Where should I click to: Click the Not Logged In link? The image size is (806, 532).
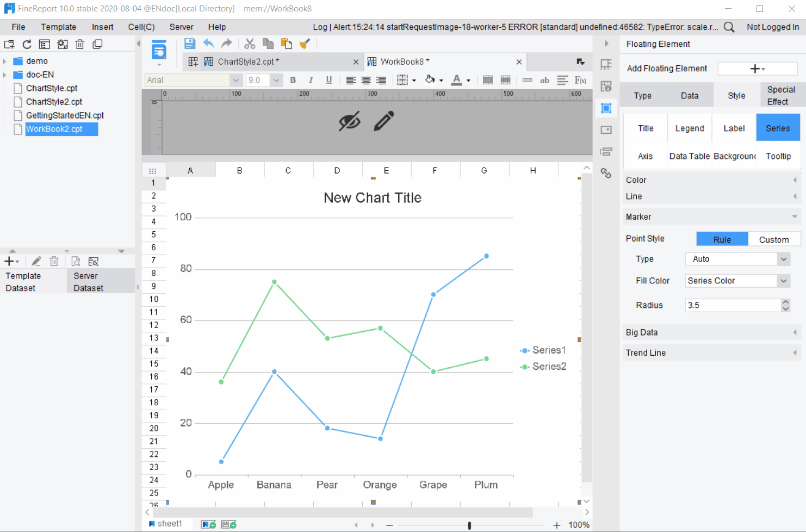(x=773, y=27)
